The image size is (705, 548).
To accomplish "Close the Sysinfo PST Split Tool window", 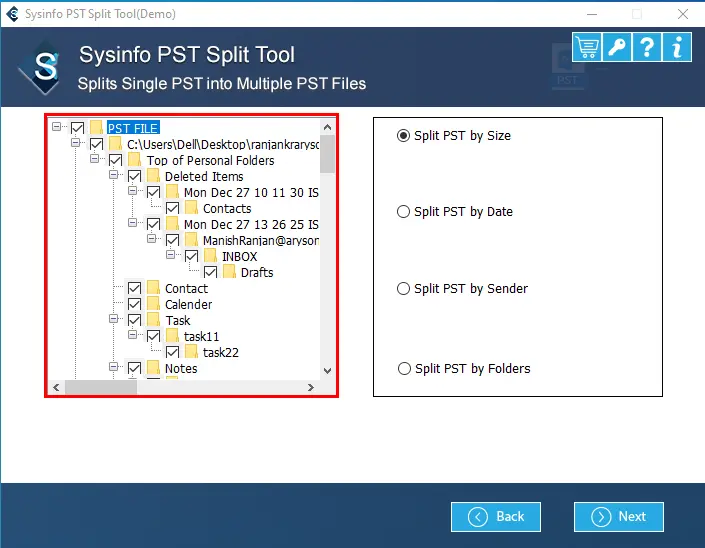I will pyautogui.click(x=683, y=14).
